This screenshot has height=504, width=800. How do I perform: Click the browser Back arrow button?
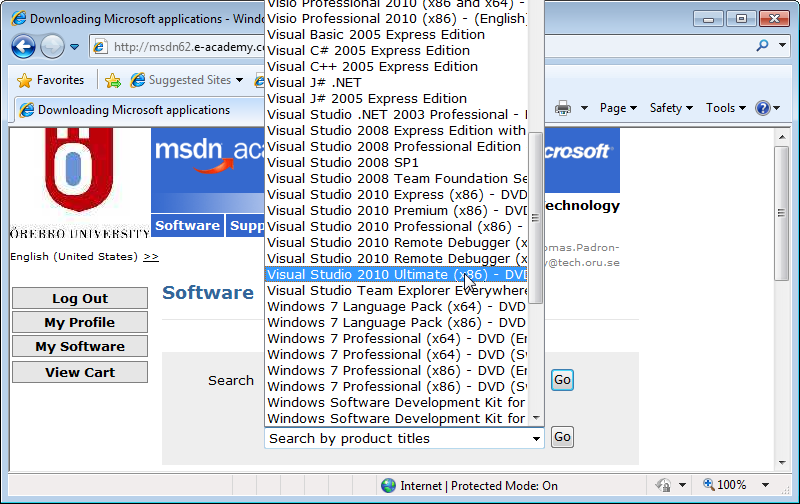click(23, 47)
